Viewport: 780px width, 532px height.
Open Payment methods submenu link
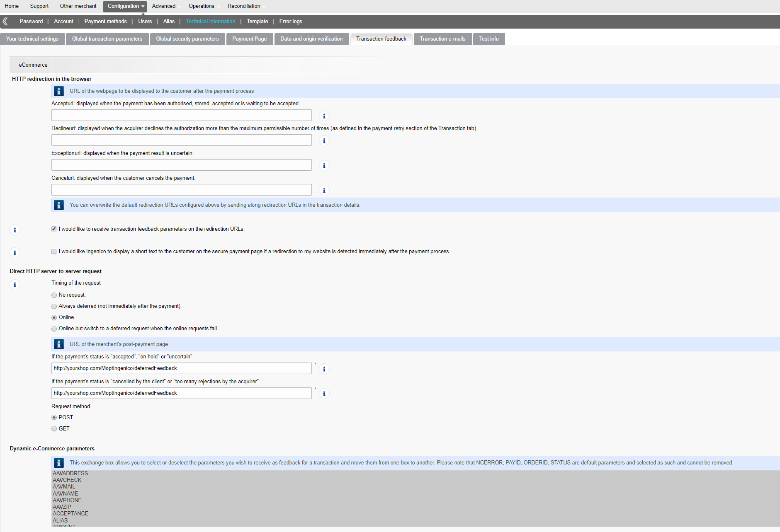click(106, 22)
